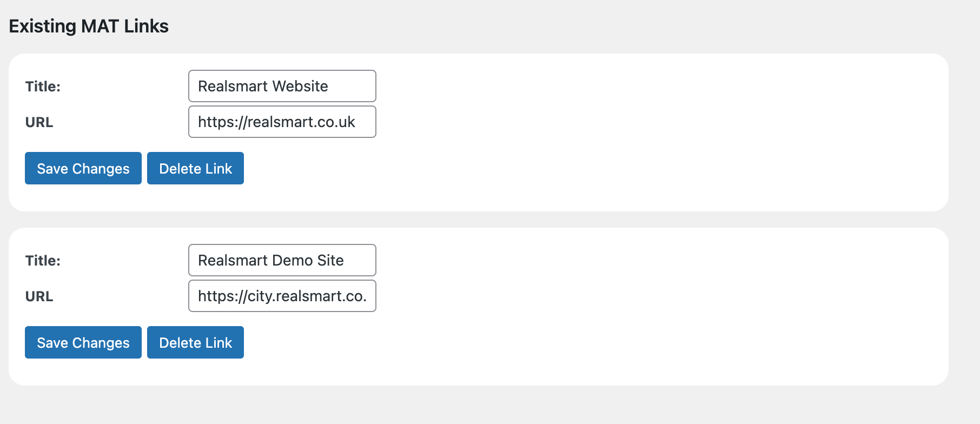Click the Realsmart Website title field
980x424 pixels.
[x=282, y=86]
